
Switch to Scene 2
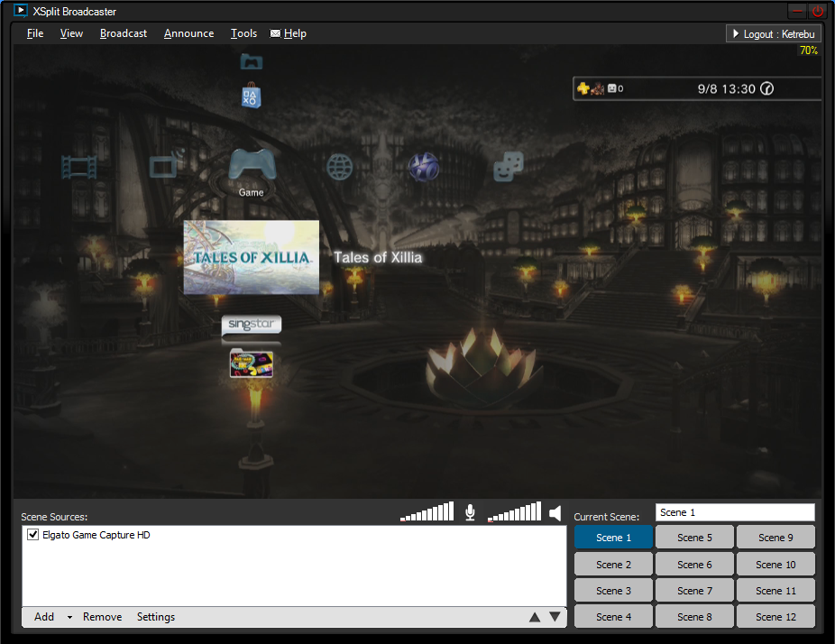(x=613, y=564)
